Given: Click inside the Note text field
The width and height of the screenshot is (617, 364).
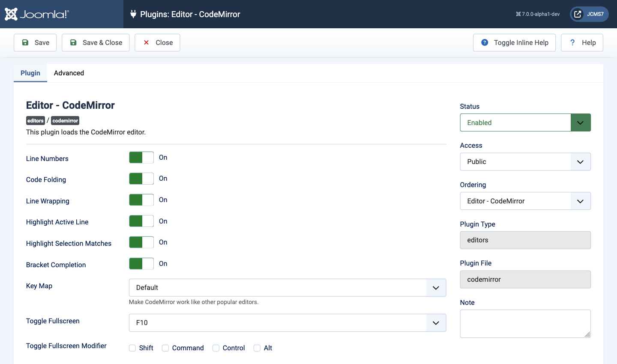Looking at the screenshot, I should 525,324.
